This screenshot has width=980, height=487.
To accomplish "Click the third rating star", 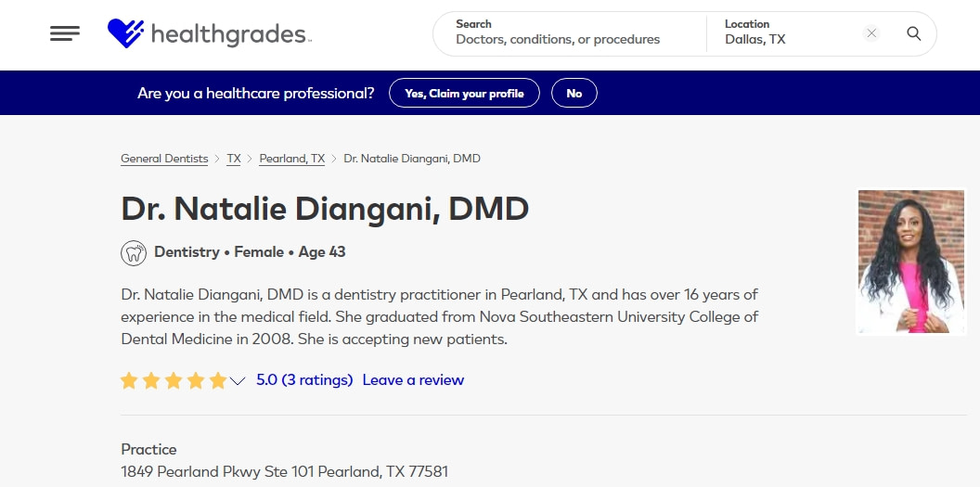I will click(x=174, y=380).
